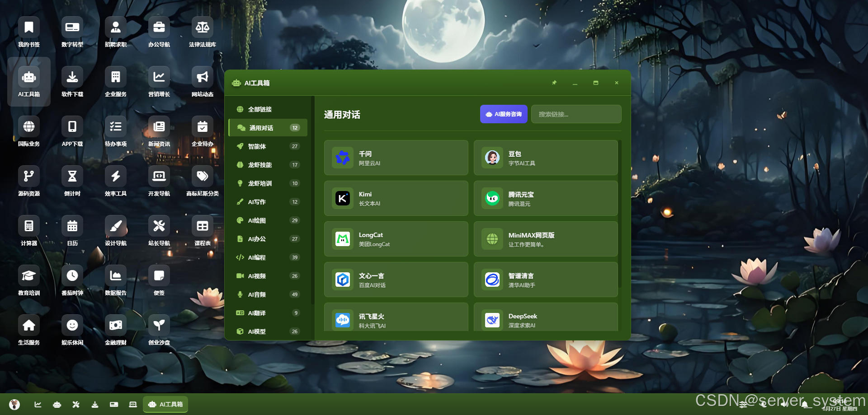The image size is (868, 415).
Task: Go to the 龙虾培训 category
Action: (268, 183)
